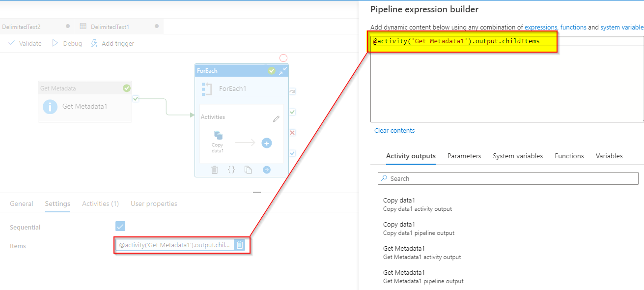The width and height of the screenshot is (644, 290).
Task: Switch to the Parameters tab
Action: [x=464, y=156]
